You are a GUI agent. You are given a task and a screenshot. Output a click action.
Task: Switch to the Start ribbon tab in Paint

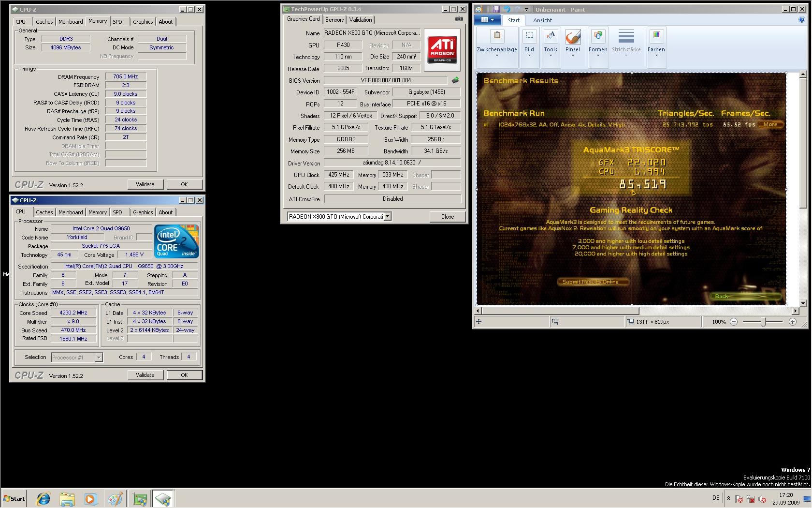513,20
